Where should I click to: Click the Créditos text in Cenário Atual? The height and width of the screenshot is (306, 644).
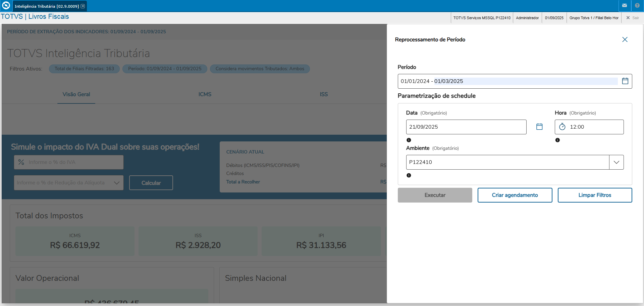coord(235,173)
